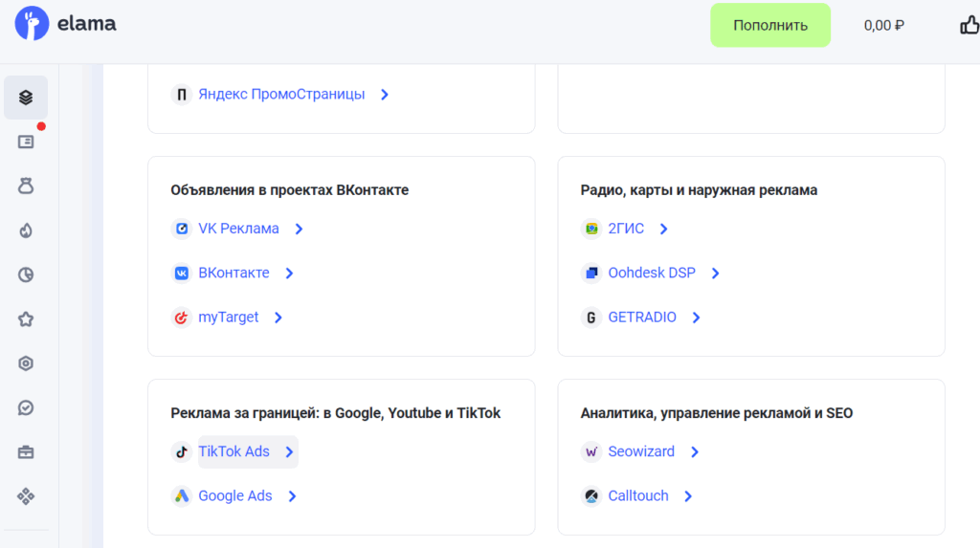This screenshot has height=548, width=980.
Task: Click heading Радио, карты и наружная реклама
Action: [699, 190]
